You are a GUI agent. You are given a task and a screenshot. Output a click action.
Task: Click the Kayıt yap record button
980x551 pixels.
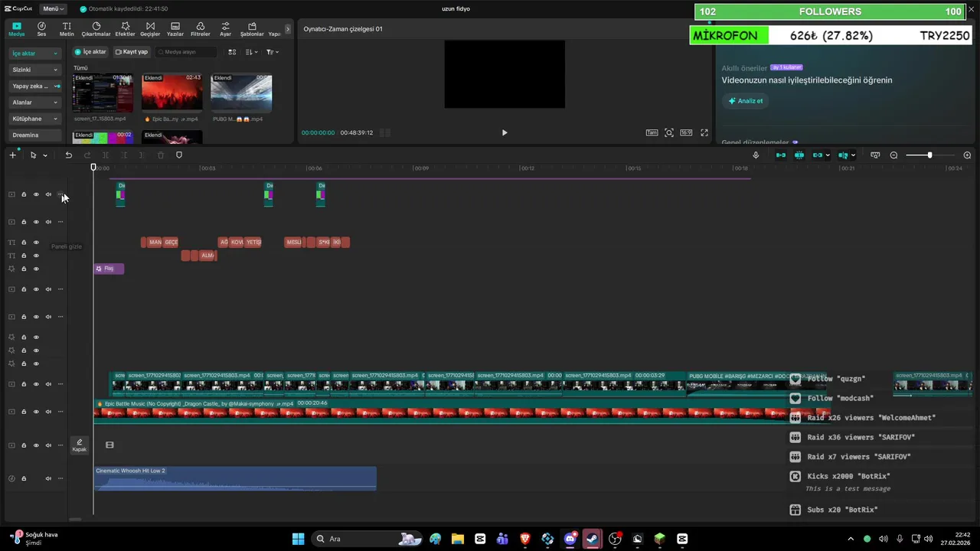132,52
